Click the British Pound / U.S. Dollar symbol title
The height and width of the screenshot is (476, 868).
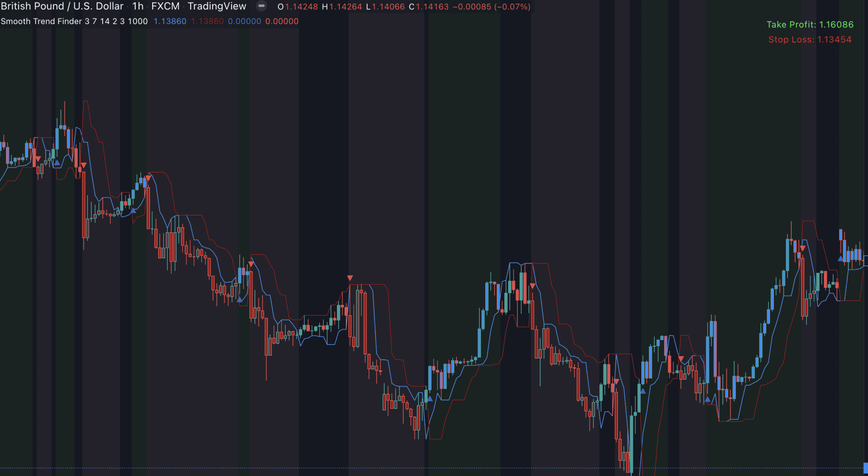61,6
